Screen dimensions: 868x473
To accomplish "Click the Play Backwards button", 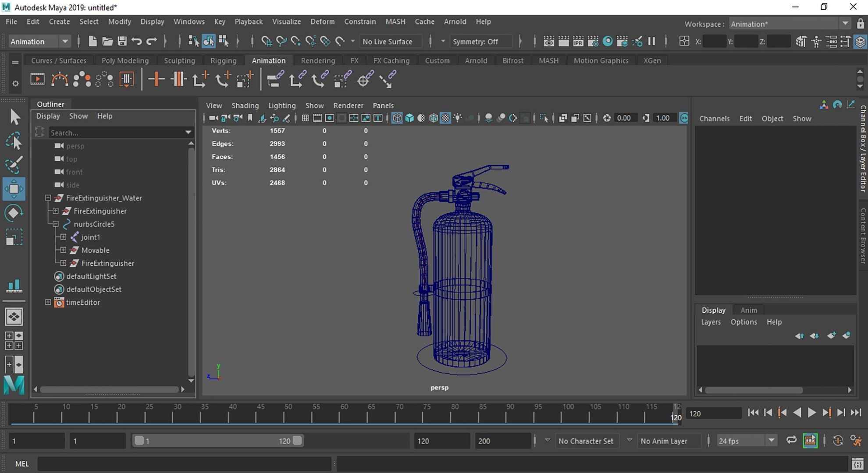I will pyautogui.click(x=797, y=413).
